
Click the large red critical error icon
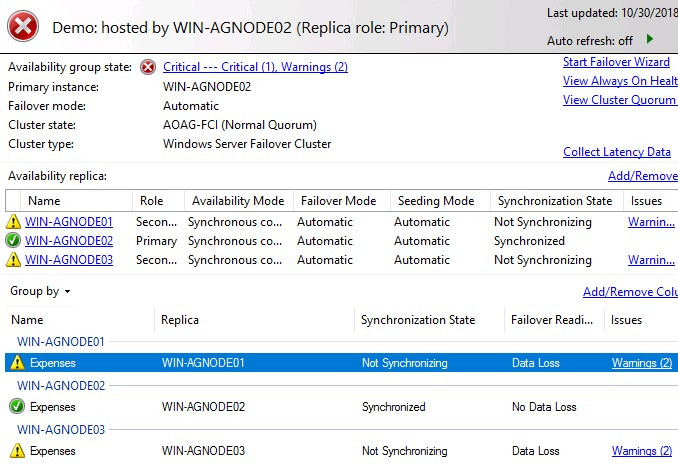coord(23,26)
